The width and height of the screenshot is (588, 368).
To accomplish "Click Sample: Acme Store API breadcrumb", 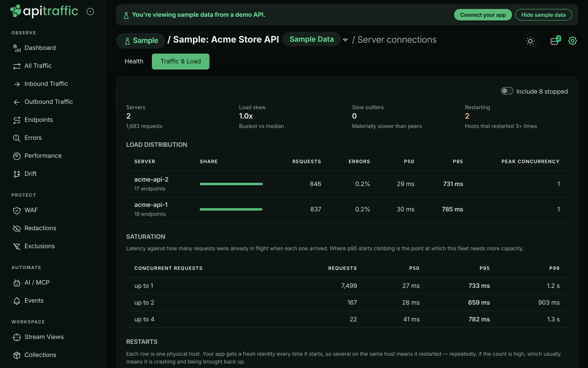I will click(x=226, y=39).
